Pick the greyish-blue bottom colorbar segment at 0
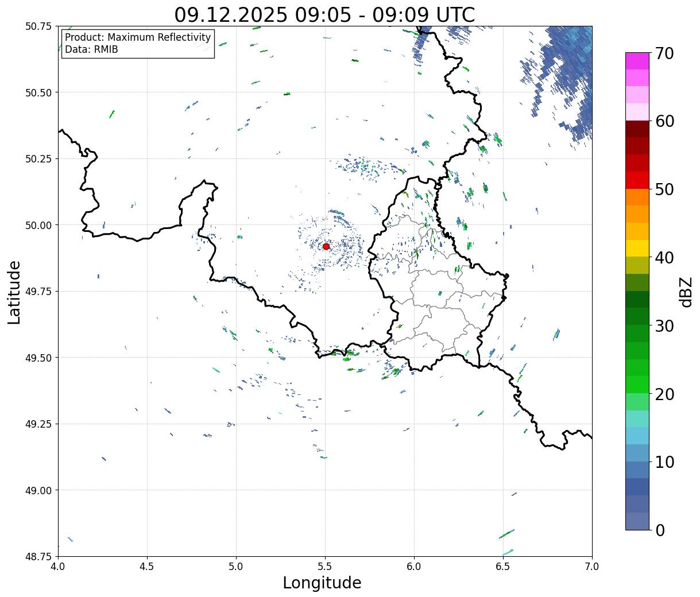Viewport: 700px width, 597px height. point(637,521)
